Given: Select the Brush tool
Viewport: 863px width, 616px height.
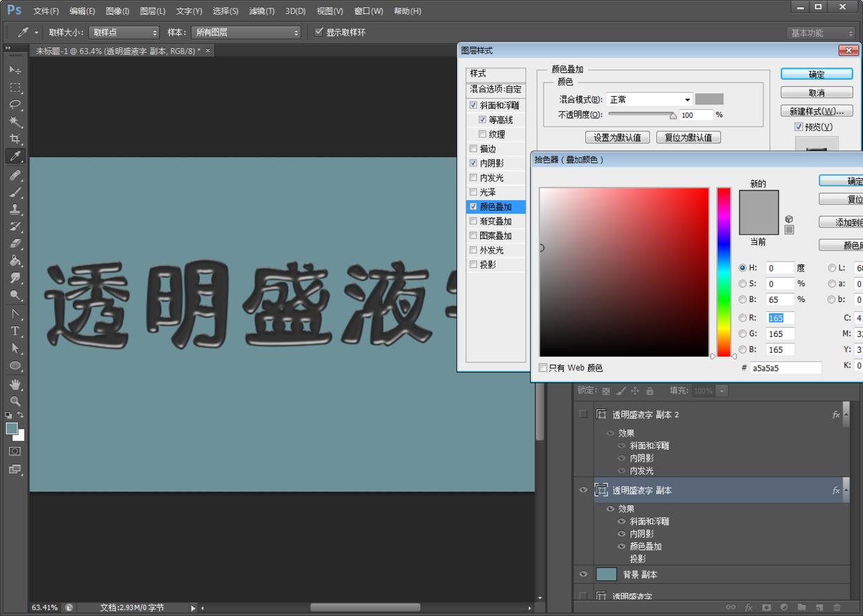Looking at the screenshot, I should 16,193.
